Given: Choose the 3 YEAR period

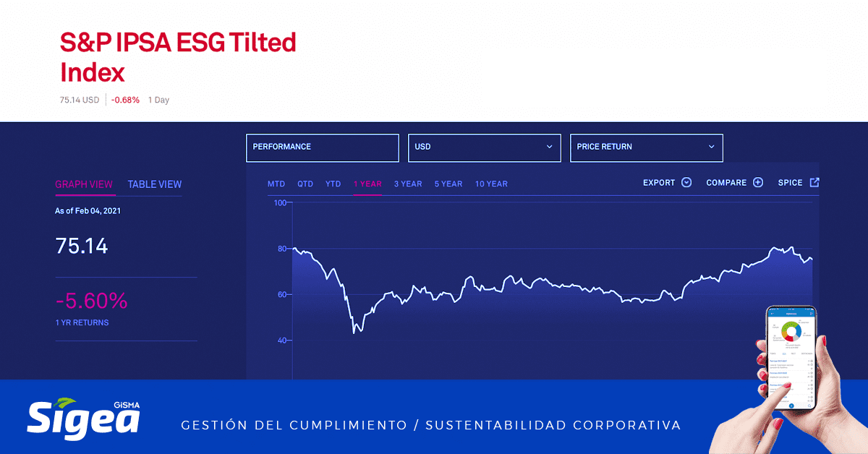Looking at the screenshot, I should (407, 184).
